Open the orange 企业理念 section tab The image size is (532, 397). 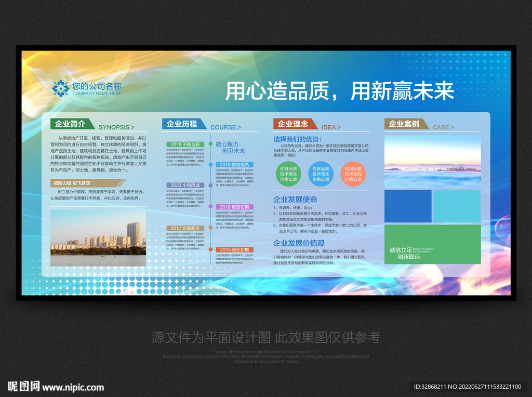295,124
